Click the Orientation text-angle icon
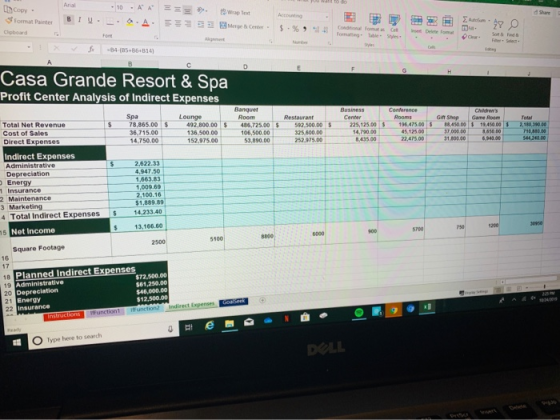The height and width of the screenshot is (420, 560). [201, 11]
